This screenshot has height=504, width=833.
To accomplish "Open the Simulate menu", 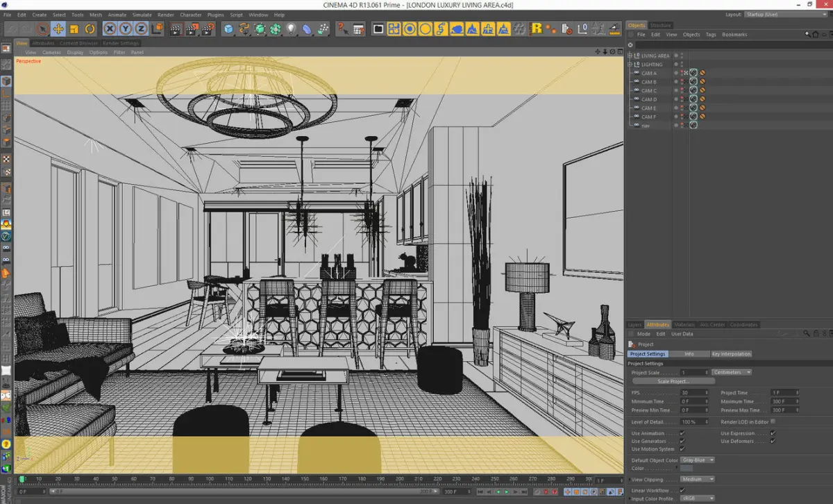I will [142, 15].
